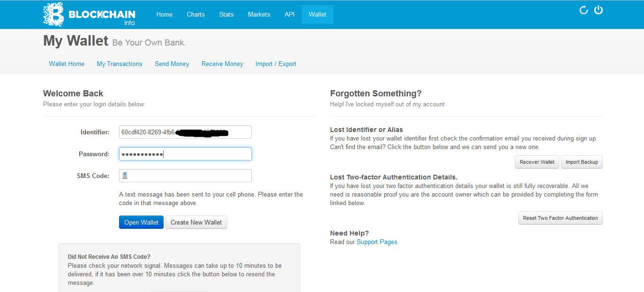
Task: Click the Be Your Own Bank tagline
Action: [x=149, y=43]
